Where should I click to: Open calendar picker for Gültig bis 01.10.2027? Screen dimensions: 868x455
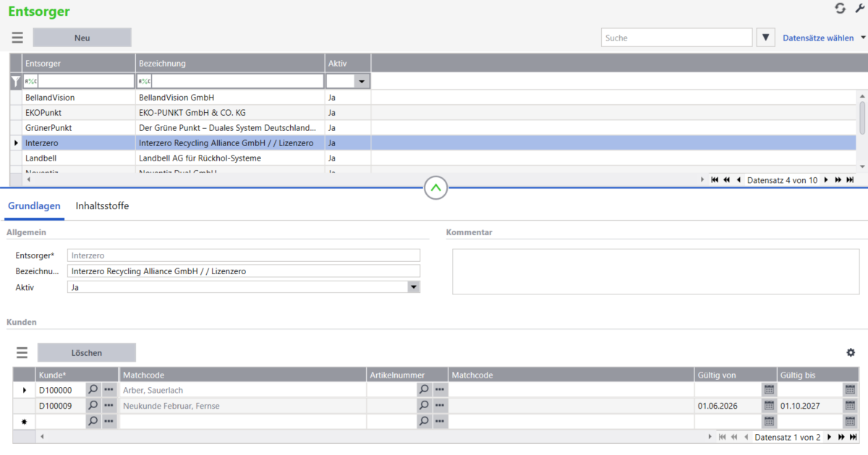click(850, 406)
